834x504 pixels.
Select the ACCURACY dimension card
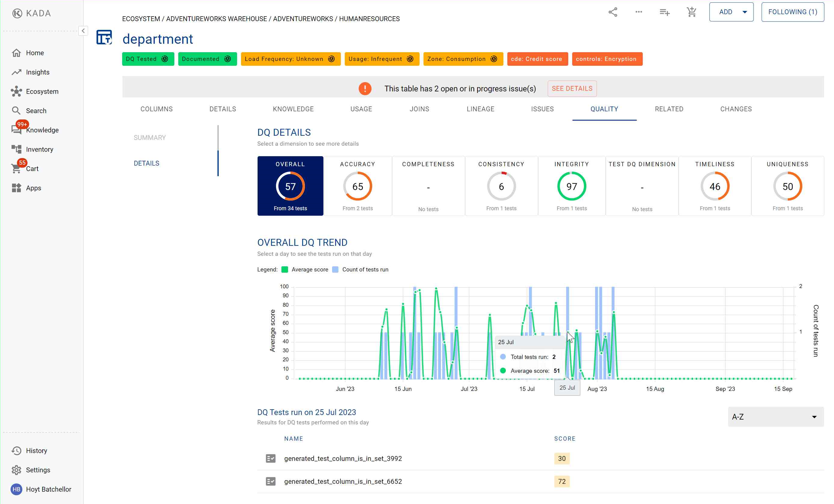(357, 186)
